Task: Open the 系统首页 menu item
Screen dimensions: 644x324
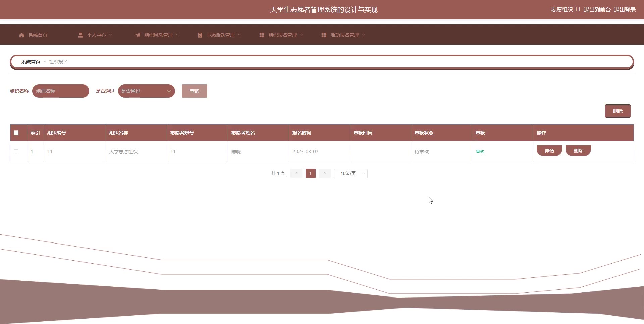Action: [33, 35]
